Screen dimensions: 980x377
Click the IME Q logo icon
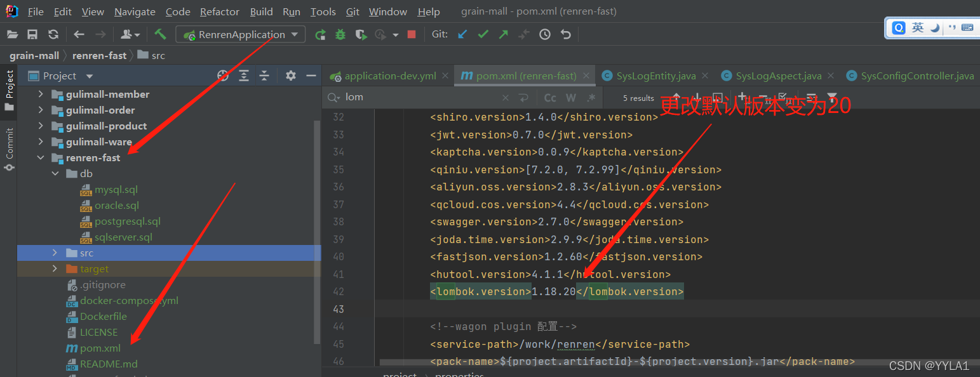click(899, 27)
